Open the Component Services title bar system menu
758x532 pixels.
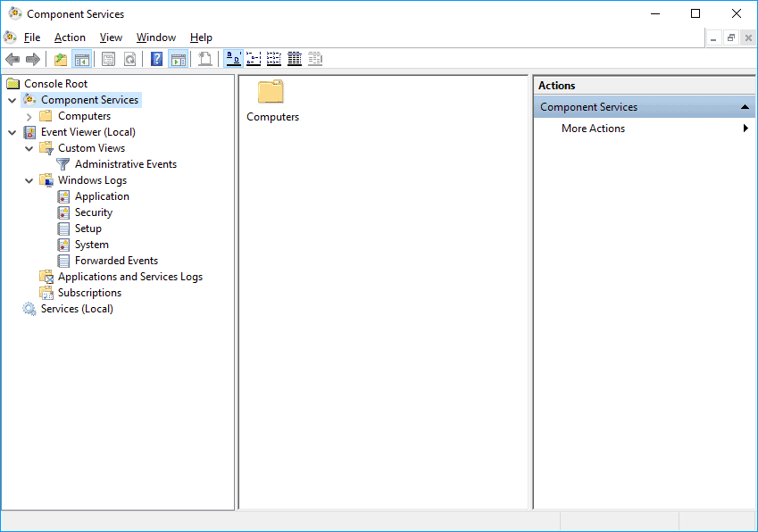coord(15,13)
